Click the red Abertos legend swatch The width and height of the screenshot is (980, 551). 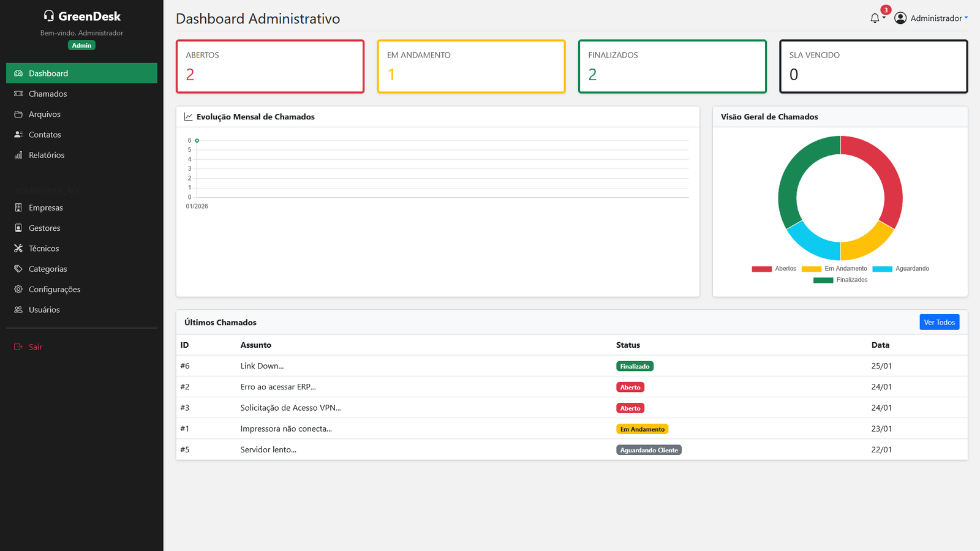coord(761,268)
